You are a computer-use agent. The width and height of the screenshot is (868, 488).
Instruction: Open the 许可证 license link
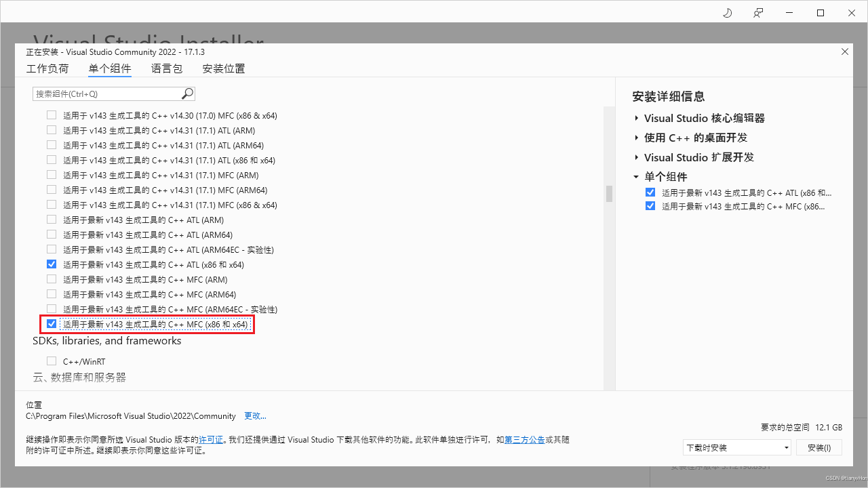point(211,439)
